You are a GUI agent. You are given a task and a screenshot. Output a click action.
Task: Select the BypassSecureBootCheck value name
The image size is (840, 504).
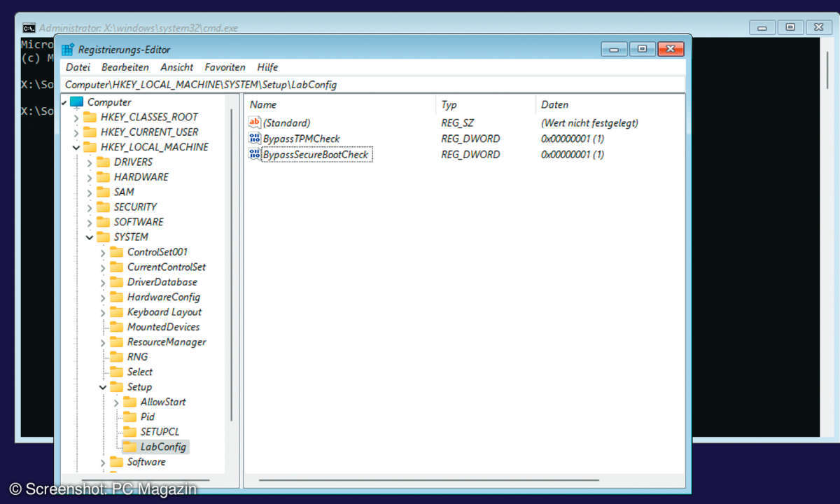click(x=316, y=155)
